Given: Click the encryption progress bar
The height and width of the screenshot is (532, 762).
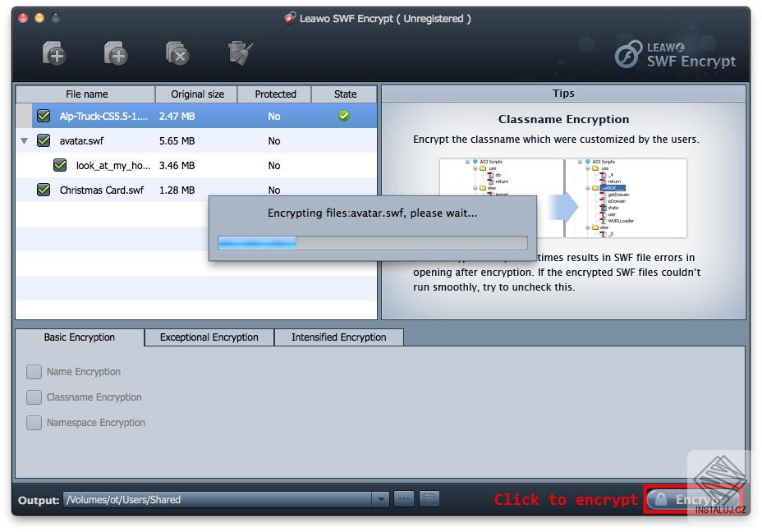Looking at the screenshot, I should (x=373, y=242).
